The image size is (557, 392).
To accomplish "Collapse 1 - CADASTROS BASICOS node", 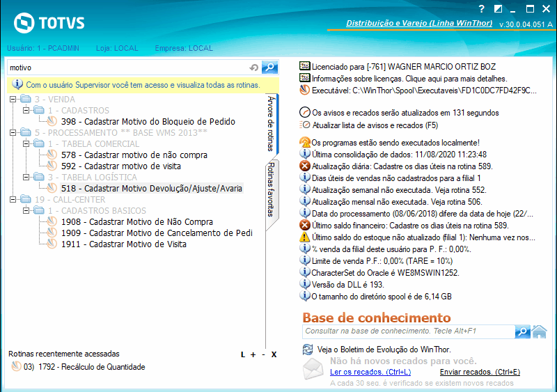I will pyautogui.click(x=26, y=210).
